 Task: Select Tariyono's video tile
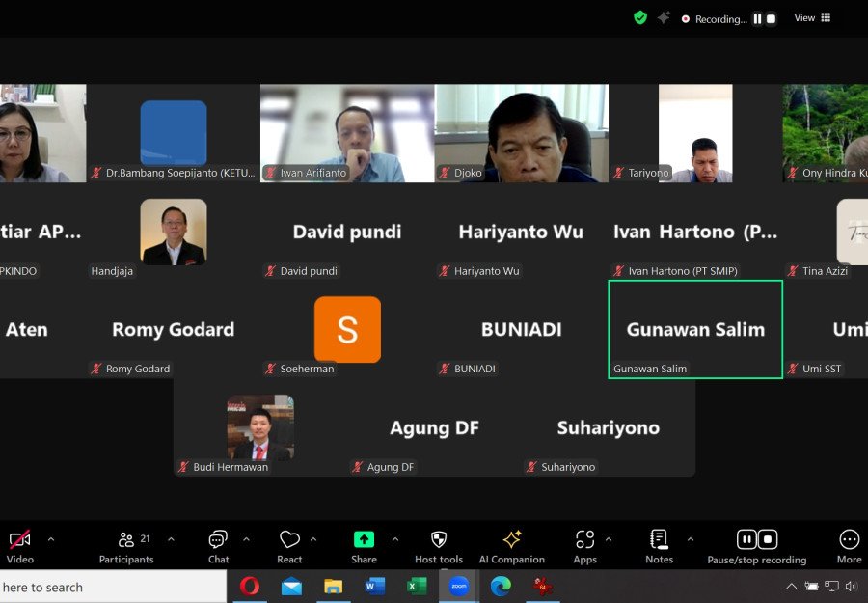[x=695, y=133]
